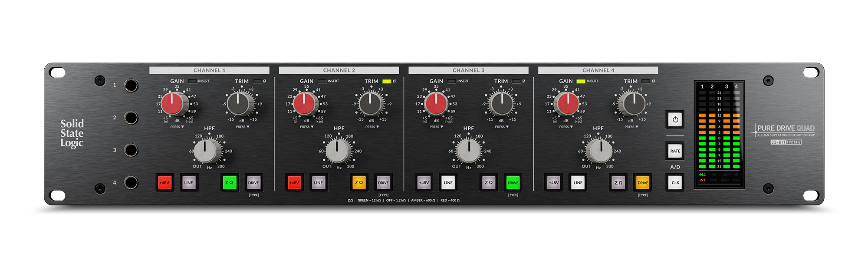Screen dimensions: 868x277
Task: Click Channel 4 lit INSERT LED
Action: click(x=581, y=81)
